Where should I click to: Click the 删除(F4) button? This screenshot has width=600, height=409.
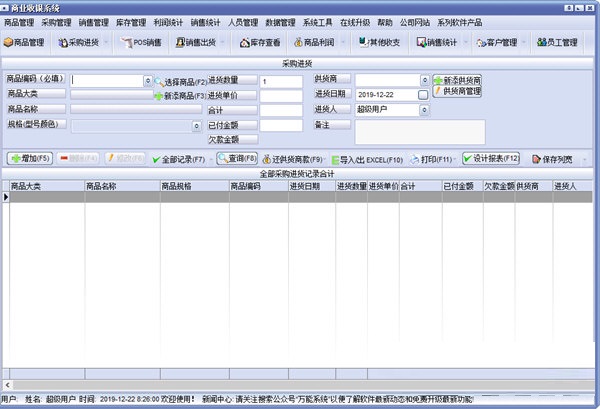[78, 158]
